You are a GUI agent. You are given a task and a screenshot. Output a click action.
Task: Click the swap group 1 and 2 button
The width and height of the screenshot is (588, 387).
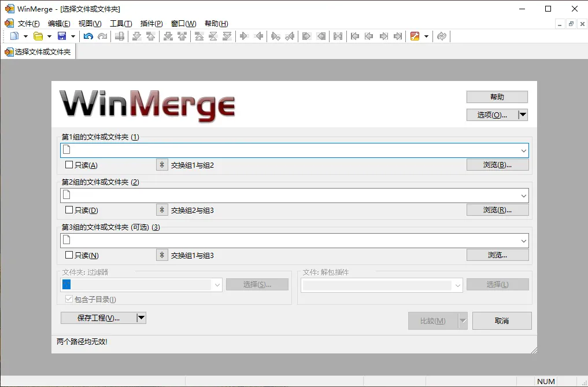coord(161,164)
